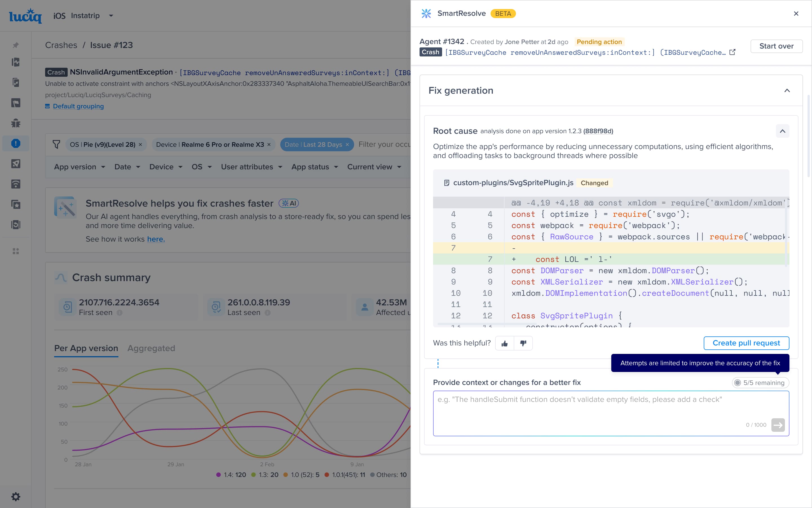Close the SmartResolve panel
This screenshot has width=812, height=508.
coord(796,14)
